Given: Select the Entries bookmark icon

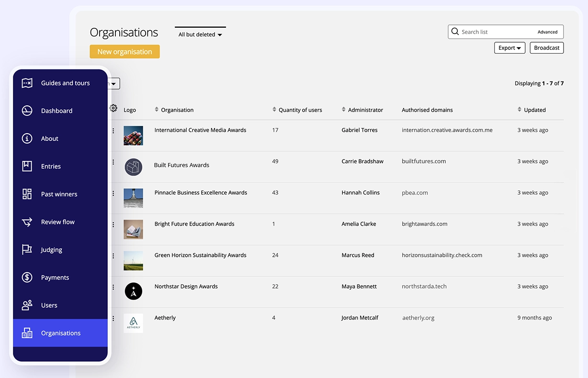Looking at the screenshot, I should [x=27, y=166].
